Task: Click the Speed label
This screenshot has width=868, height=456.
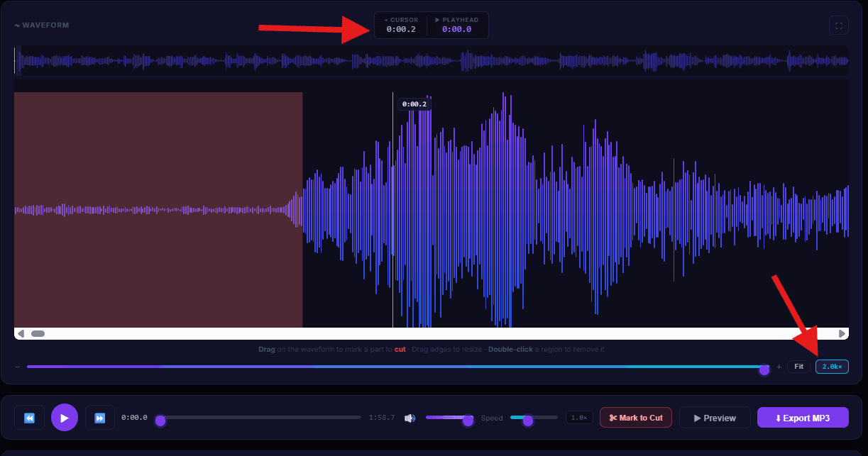Action: pos(492,418)
